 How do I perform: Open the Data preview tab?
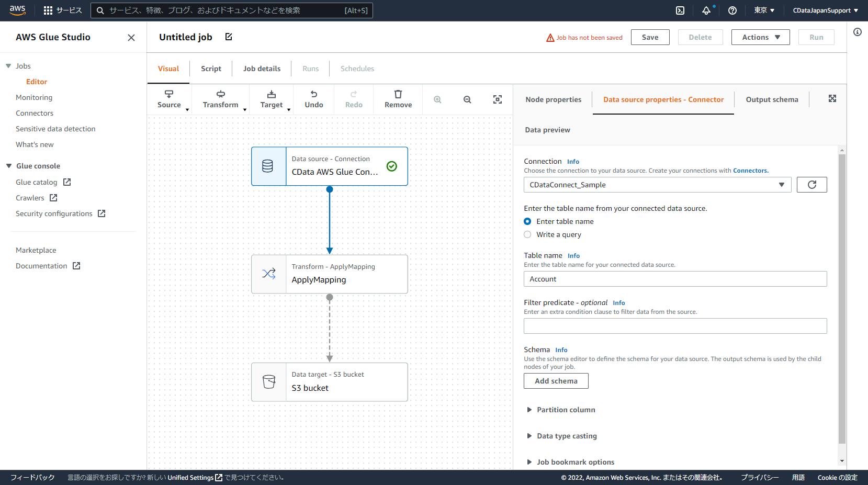point(548,130)
